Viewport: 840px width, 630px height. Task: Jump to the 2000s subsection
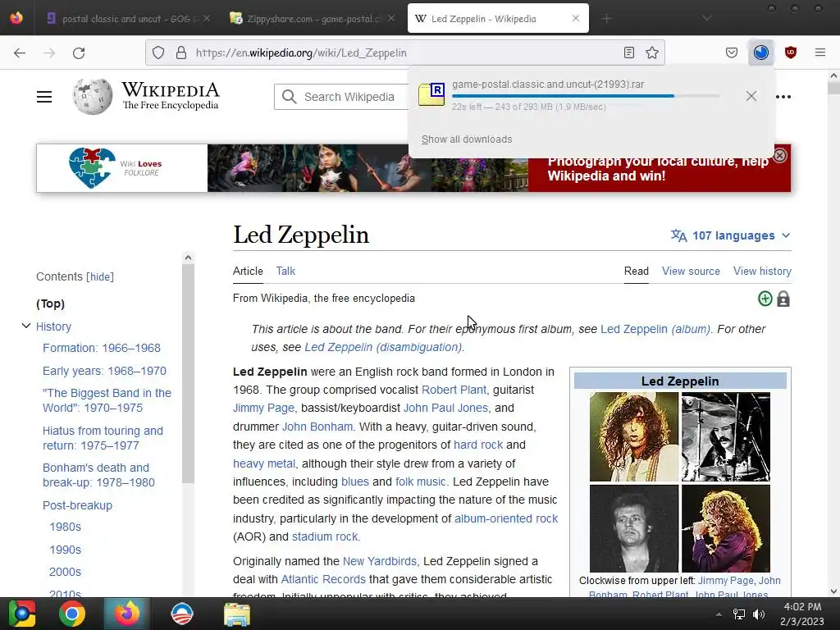pyautogui.click(x=66, y=572)
